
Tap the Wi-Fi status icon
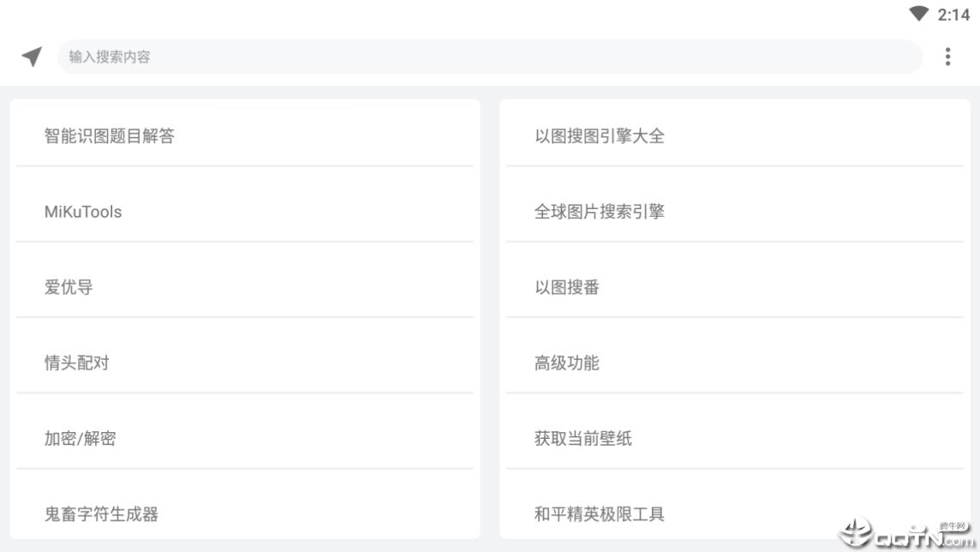coord(920,12)
